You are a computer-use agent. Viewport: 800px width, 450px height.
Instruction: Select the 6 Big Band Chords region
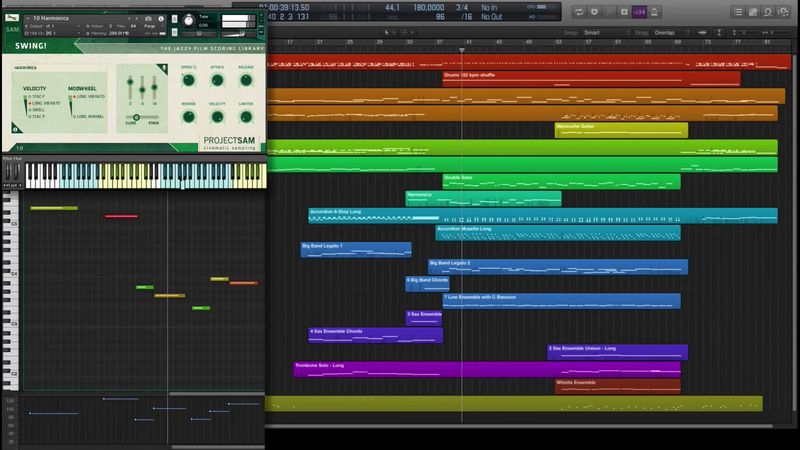click(x=427, y=284)
